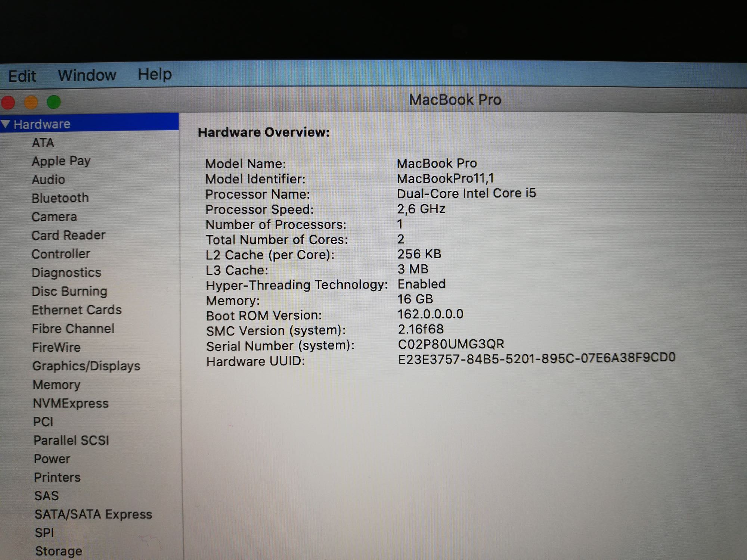Select Printers in the sidebar
This screenshot has width=747, height=560.
57,477
